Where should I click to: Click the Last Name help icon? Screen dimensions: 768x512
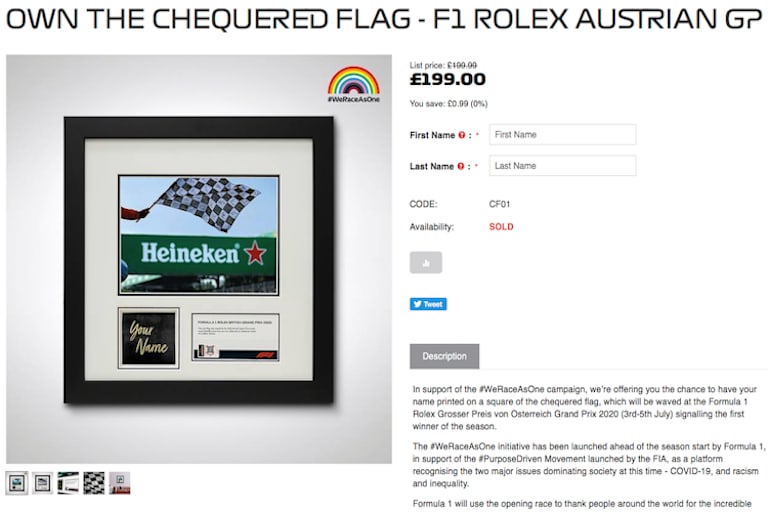tap(460, 167)
